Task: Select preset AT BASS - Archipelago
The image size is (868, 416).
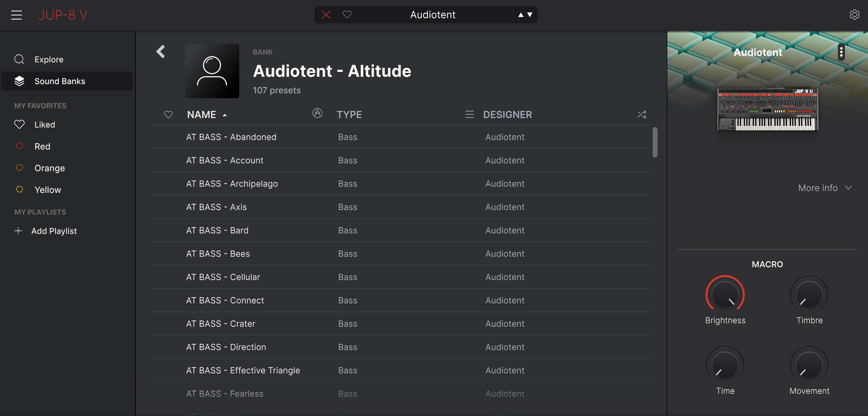Action: click(232, 184)
